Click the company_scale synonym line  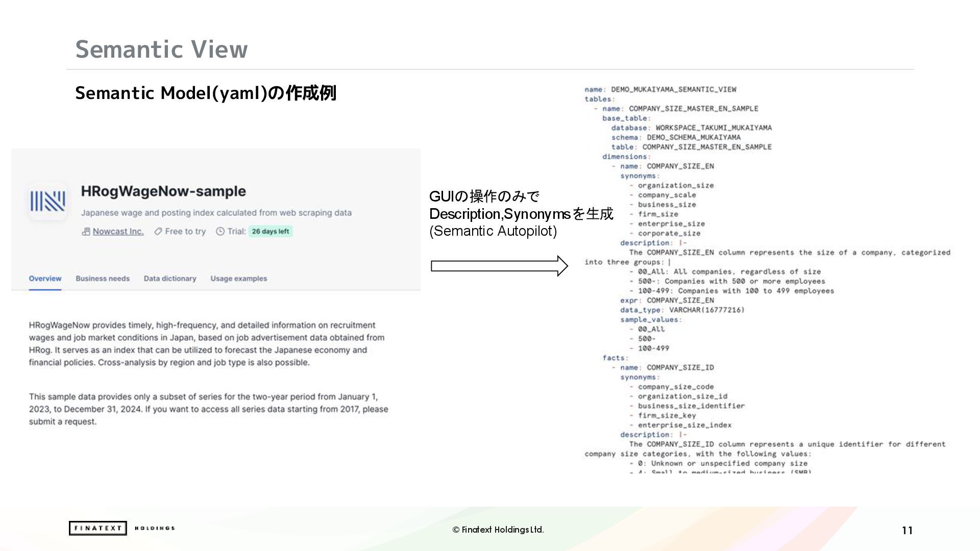pos(663,195)
